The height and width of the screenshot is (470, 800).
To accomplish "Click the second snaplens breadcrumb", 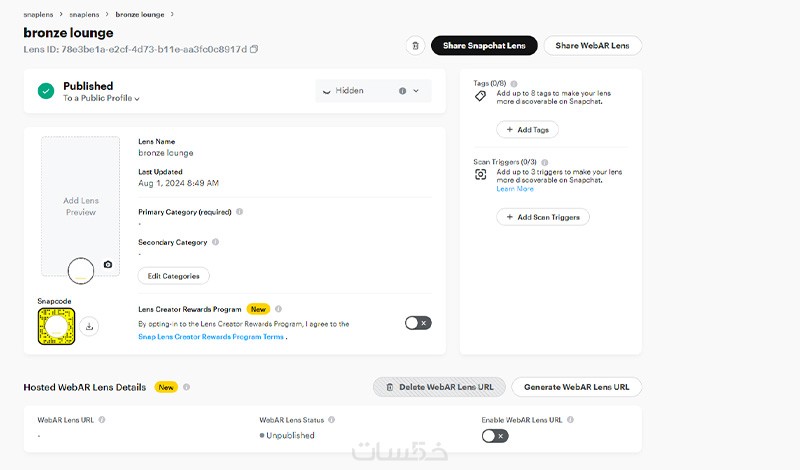I will [84, 14].
